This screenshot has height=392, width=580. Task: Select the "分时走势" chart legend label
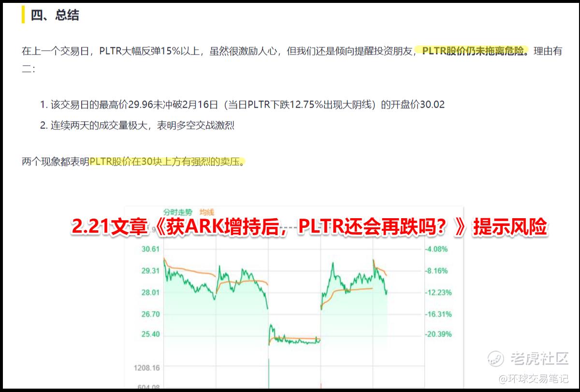click(x=177, y=212)
